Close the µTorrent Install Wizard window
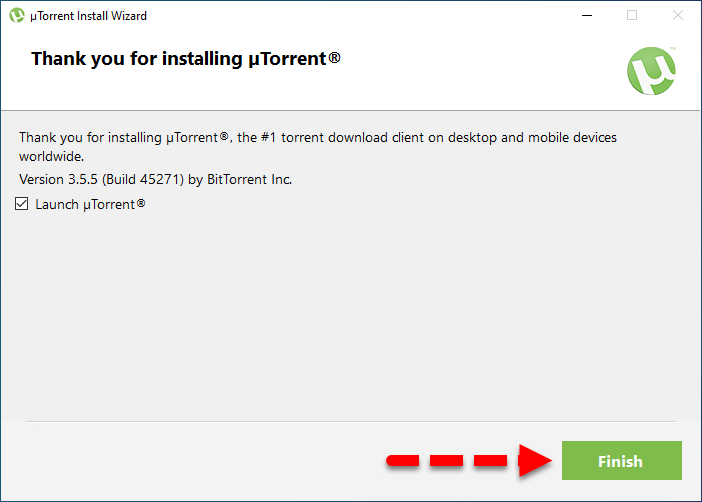Image resolution: width=702 pixels, height=502 pixels. [x=678, y=15]
